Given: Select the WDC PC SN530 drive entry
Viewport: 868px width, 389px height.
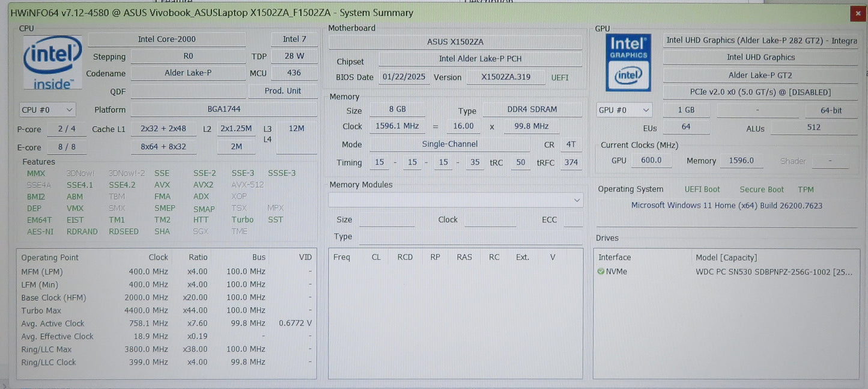Looking at the screenshot, I should click(773, 272).
